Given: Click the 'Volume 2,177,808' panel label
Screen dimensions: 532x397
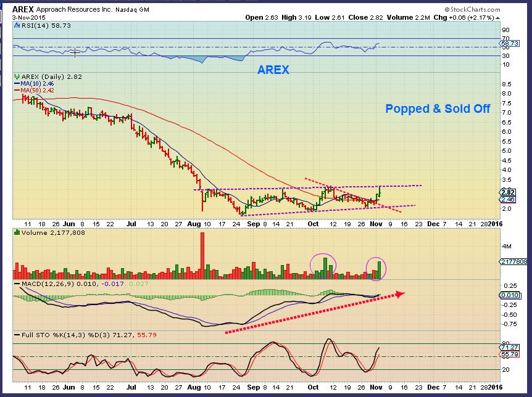Looking at the screenshot, I should pos(53,232).
